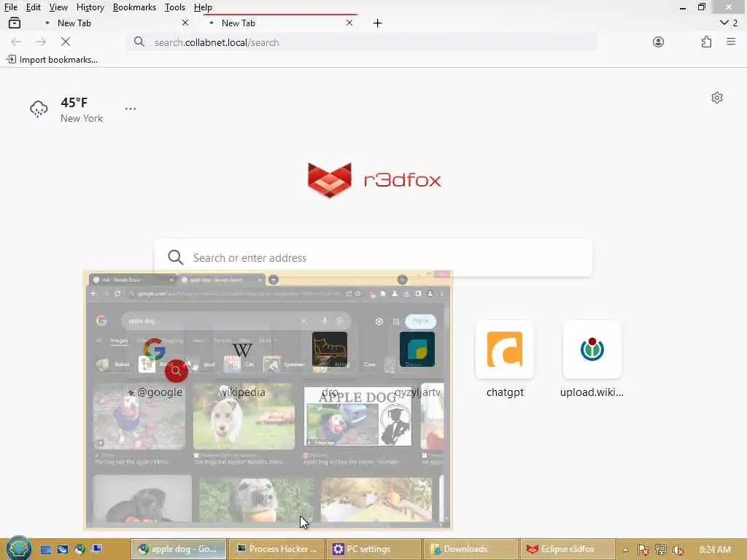The image size is (747, 560).
Task: Close the apple dog preview with red X
Action: [x=442, y=275]
